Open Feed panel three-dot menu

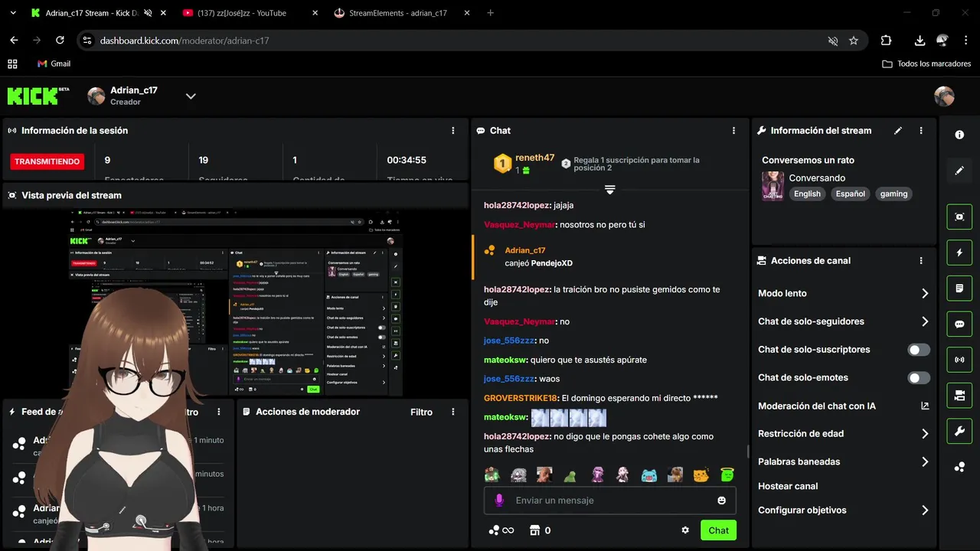(x=219, y=412)
